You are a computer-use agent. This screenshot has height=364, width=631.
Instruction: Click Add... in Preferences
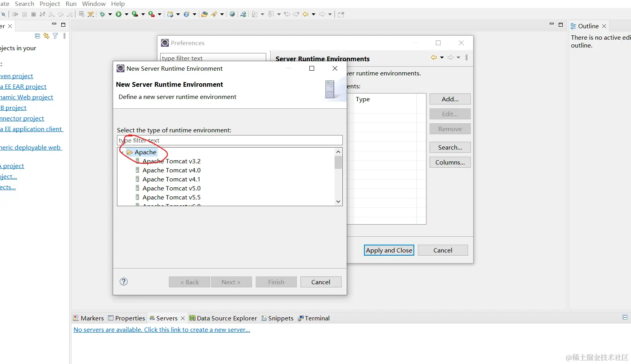click(450, 99)
